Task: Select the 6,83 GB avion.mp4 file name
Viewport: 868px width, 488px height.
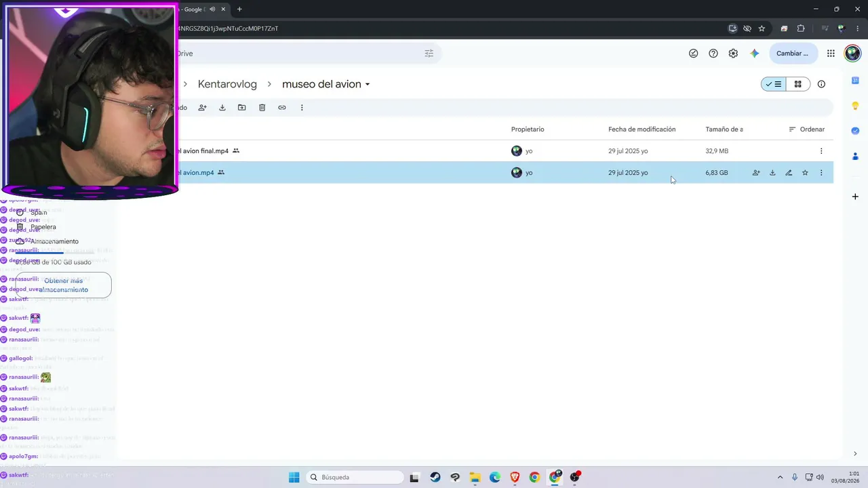Action: point(196,173)
